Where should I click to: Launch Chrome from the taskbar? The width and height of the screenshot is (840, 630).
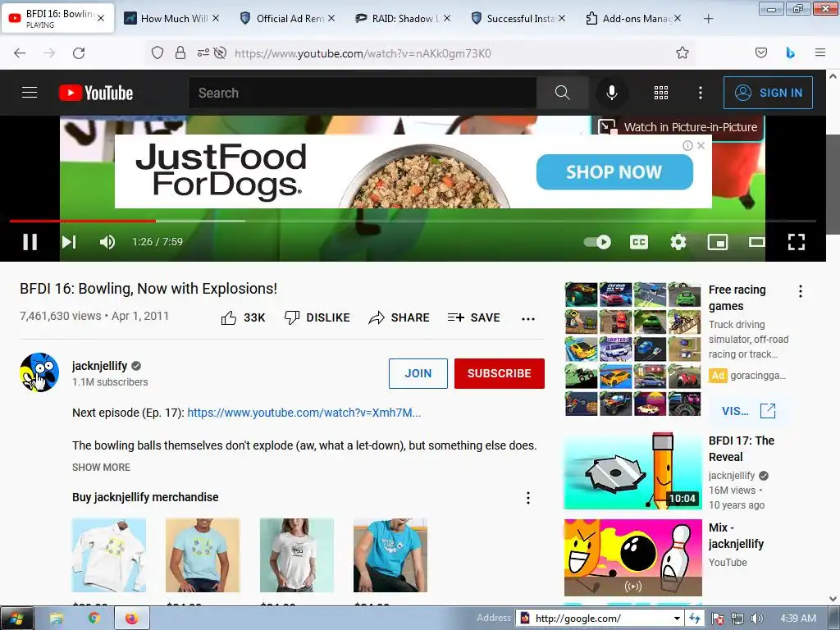tap(94, 619)
